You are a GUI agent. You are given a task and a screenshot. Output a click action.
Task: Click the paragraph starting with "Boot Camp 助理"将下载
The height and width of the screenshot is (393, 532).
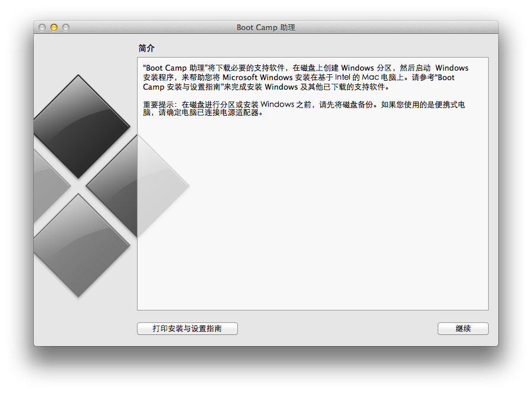[x=305, y=77]
